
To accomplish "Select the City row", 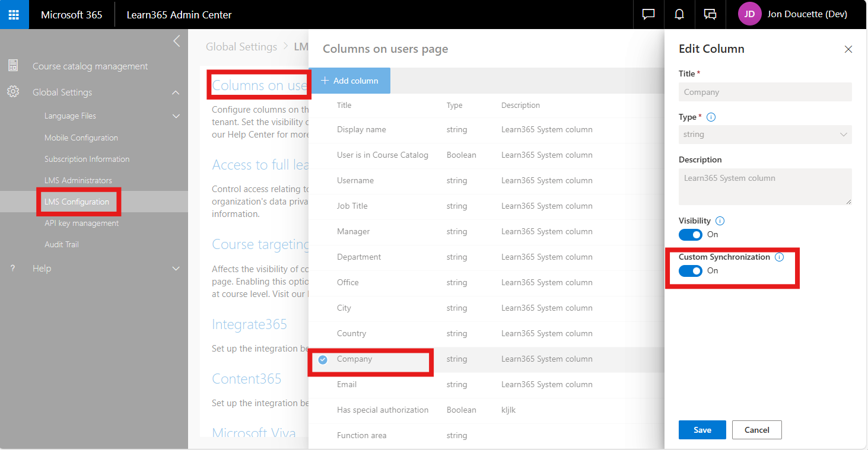I will click(487, 308).
